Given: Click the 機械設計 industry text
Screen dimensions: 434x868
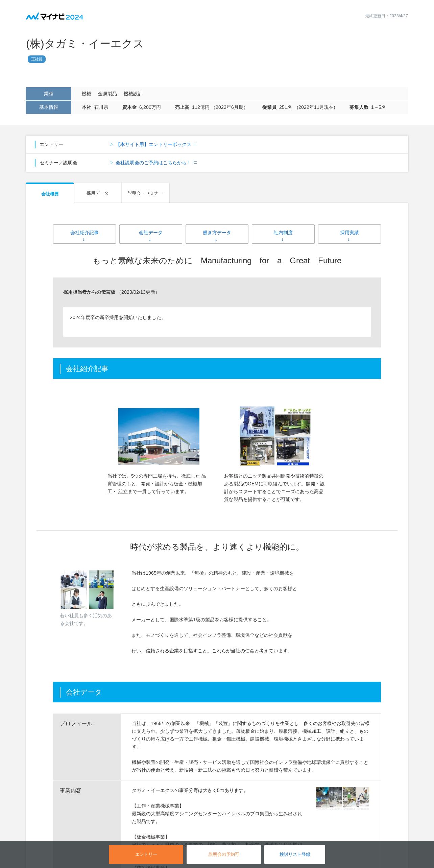Looking at the screenshot, I should (133, 94).
